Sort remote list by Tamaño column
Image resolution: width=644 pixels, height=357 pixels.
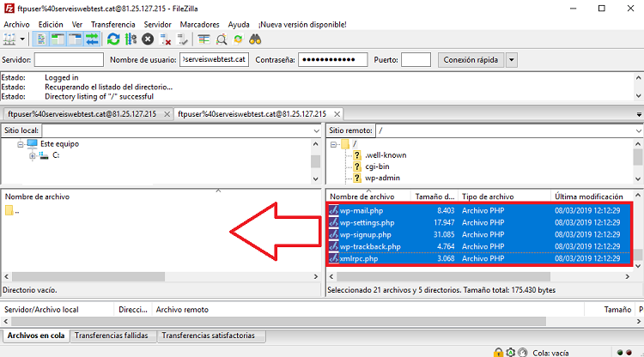[434, 197]
